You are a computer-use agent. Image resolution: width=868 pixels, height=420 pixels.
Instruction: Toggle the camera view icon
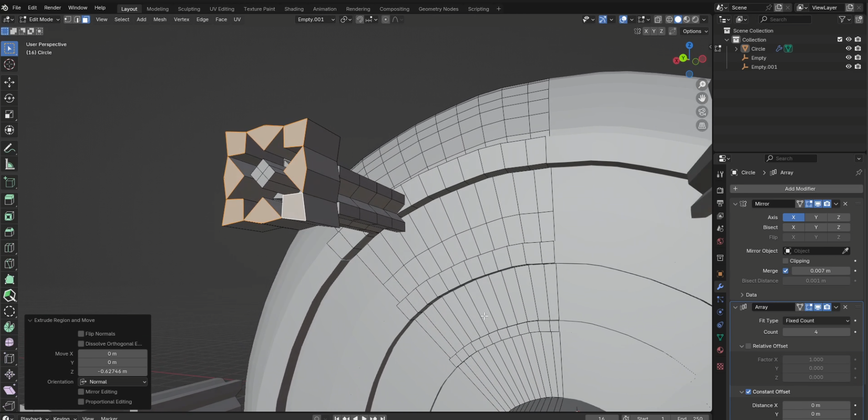click(x=702, y=112)
